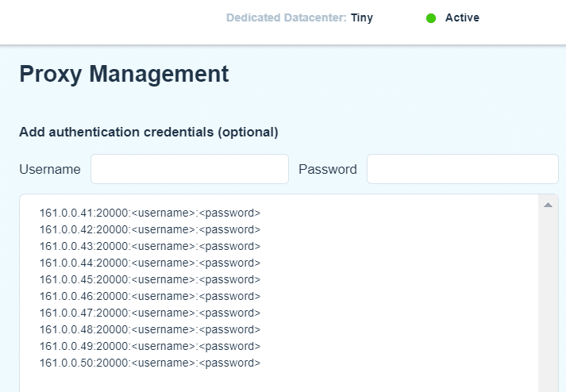Select the proxy line 161.0.0.47:20000

[x=150, y=313]
